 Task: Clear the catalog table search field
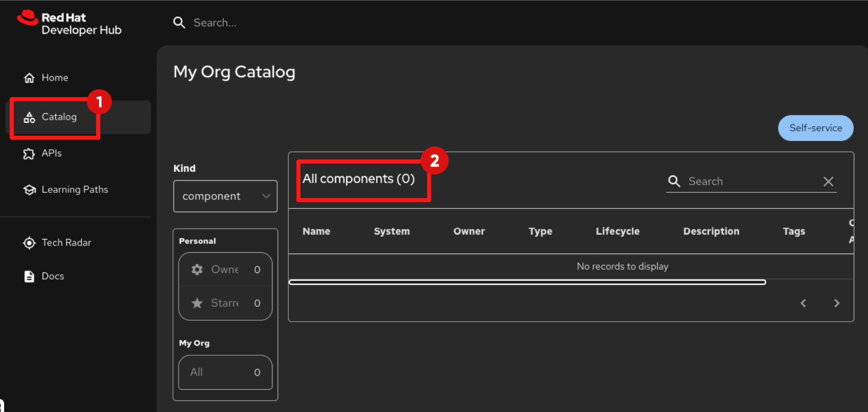point(828,182)
